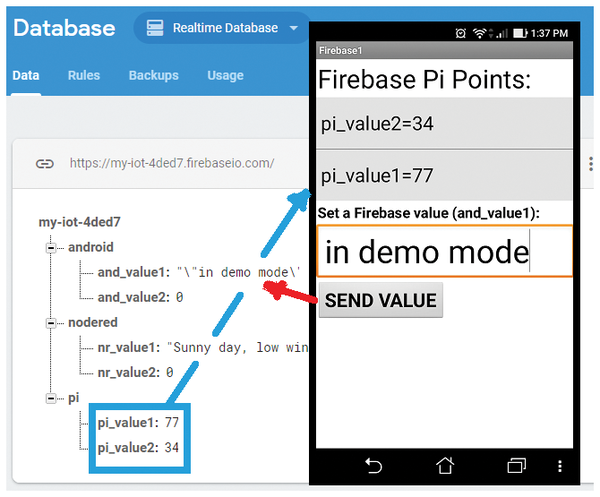This screenshot has width=600, height=497.
Task: Tap the alarm icon in status bar
Action: (x=461, y=33)
